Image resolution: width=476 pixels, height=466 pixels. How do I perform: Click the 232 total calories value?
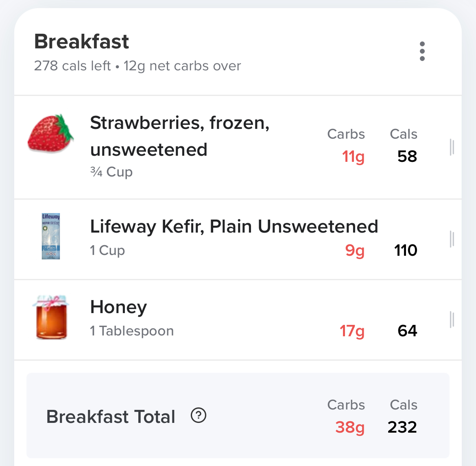[402, 427]
